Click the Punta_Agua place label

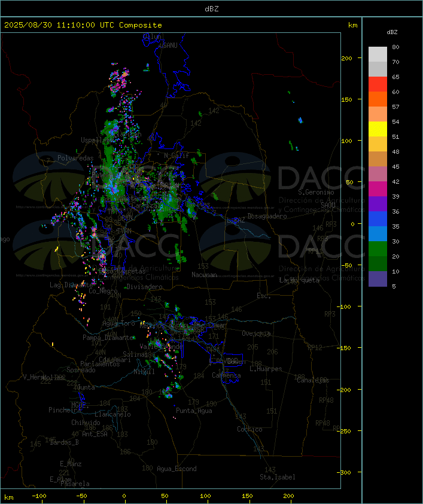pyautogui.click(x=194, y=411)
